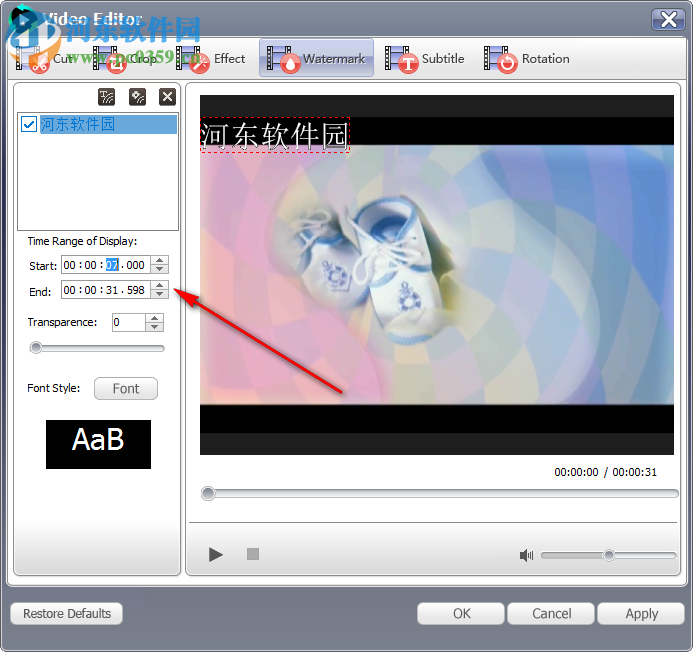The image size is (693, 652).
Task: Uncheck the 河东软件园 watermark checkbox
Action: coord(29,124)
